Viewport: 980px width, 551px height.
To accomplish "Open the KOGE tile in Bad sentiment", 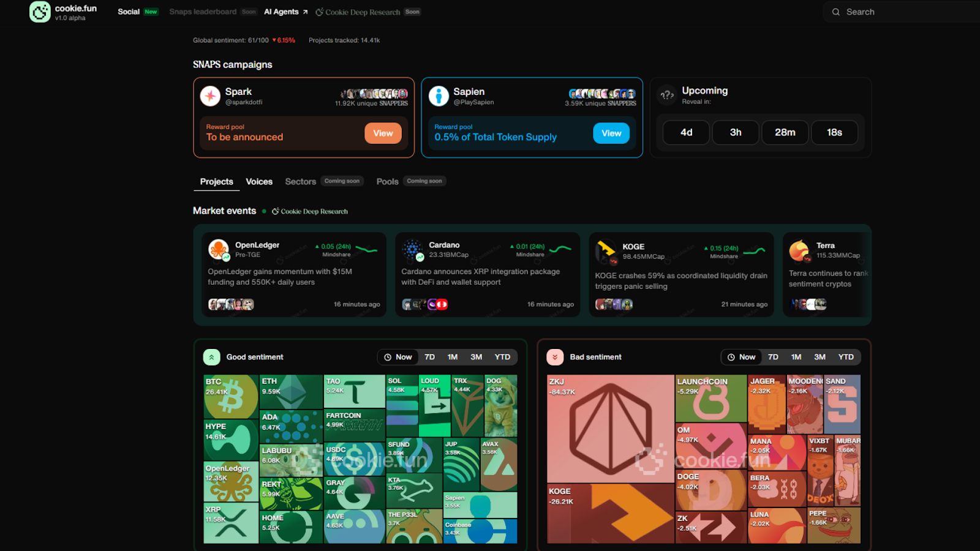I will (x=610, y=514).
